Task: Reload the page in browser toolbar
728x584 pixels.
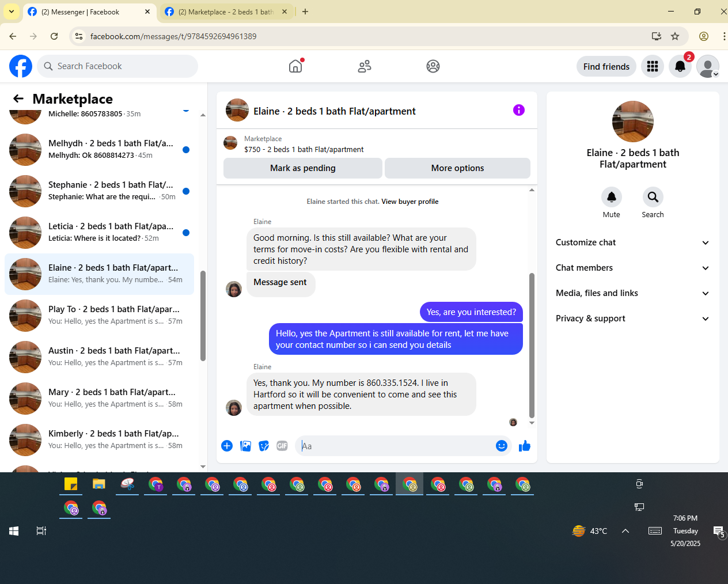Action: click(x=54, y=36)
